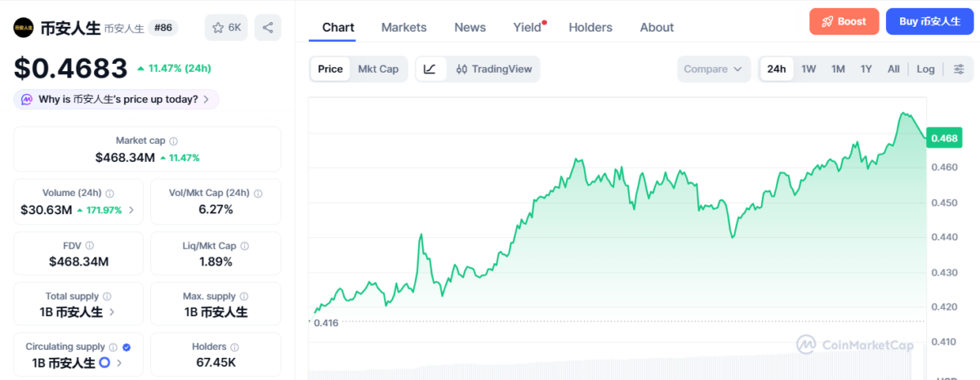Image resolution: width=980 pixels, height=380 pixels.
Task: Add coin to watchlist star 6K
Action: (x=226, y=28)
